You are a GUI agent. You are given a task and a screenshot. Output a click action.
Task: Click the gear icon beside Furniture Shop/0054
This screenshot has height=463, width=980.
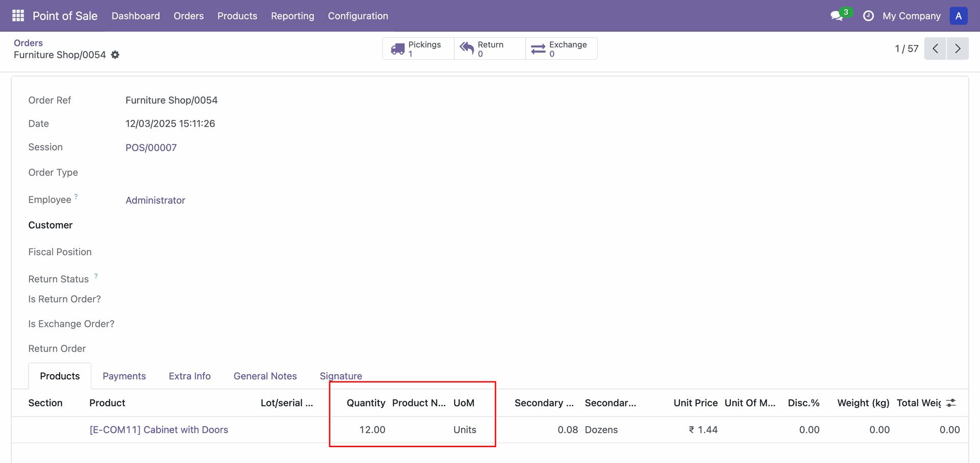coord(115,55)
